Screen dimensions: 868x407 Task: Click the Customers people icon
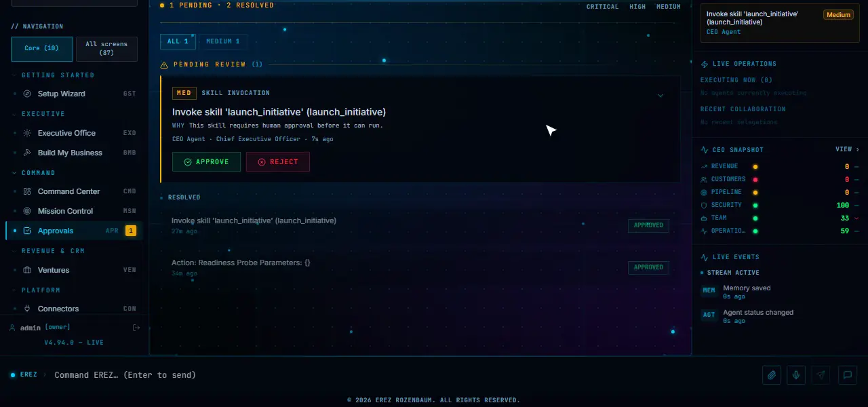click(x=705, y=179)
